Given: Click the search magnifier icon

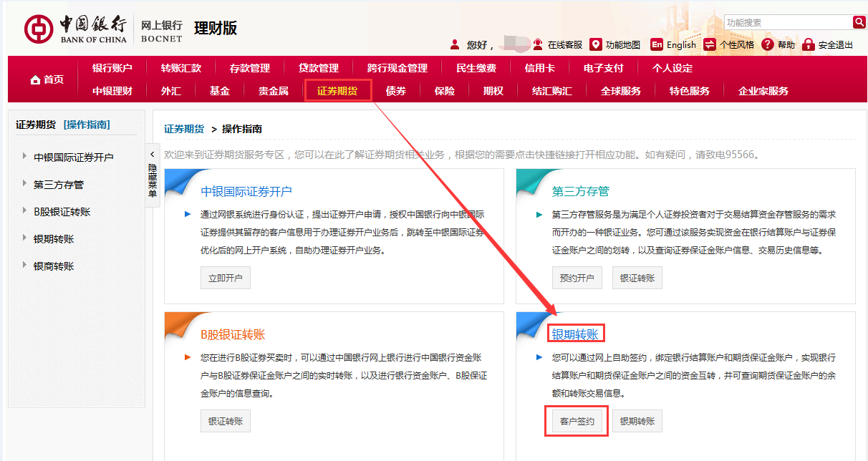Looking at the screenshot, I should [859, 22].
